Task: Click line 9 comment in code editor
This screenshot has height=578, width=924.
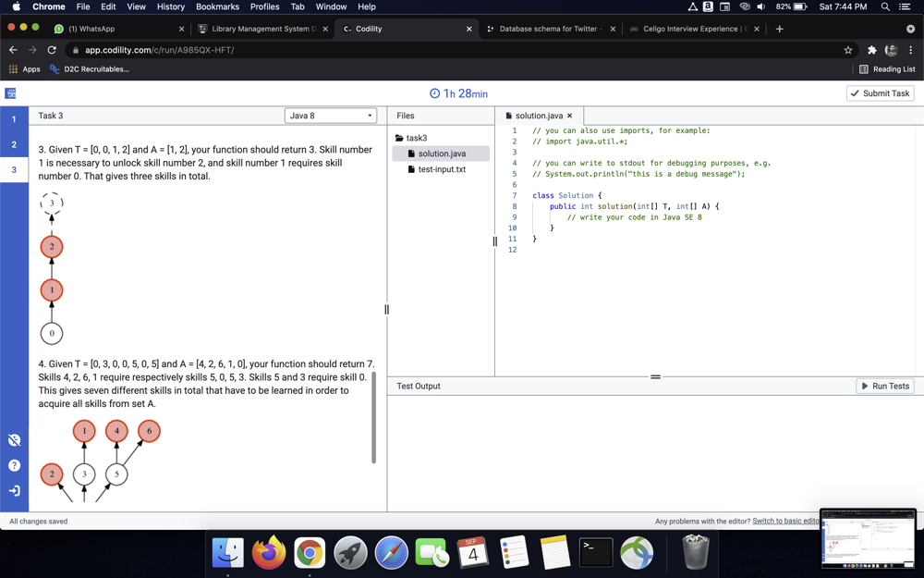Action: click(635, 217)
